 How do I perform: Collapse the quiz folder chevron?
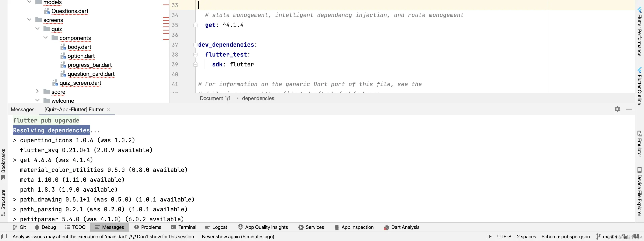pos(37,28)
